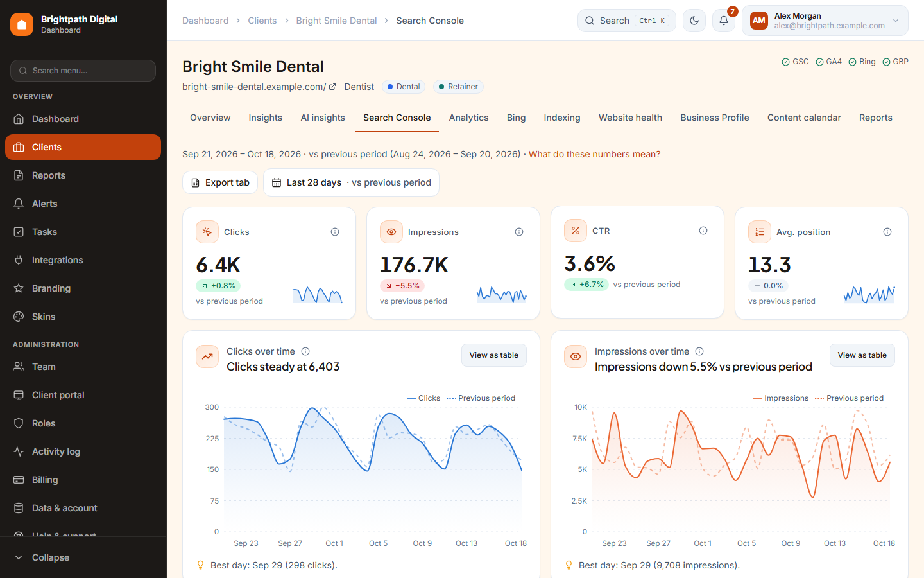Click the Brightpath Digital orange logo
924x578 pixels.
(22, 24)
